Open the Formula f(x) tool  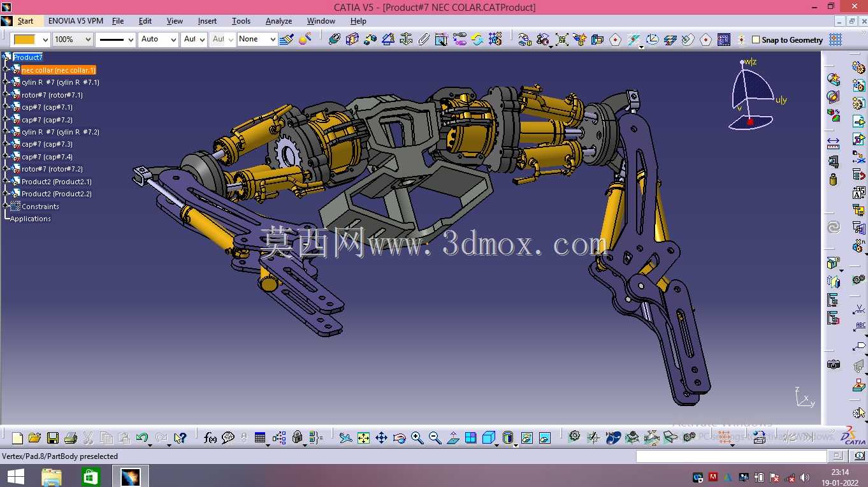(210, 438)
